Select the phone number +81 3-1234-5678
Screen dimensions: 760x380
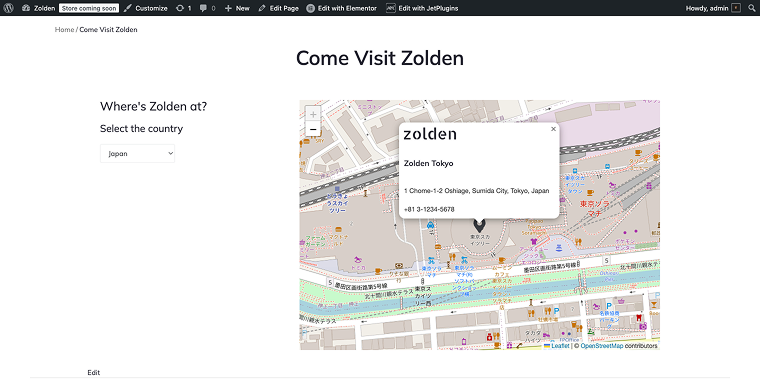pyautogui.click(x=429, y=209)
